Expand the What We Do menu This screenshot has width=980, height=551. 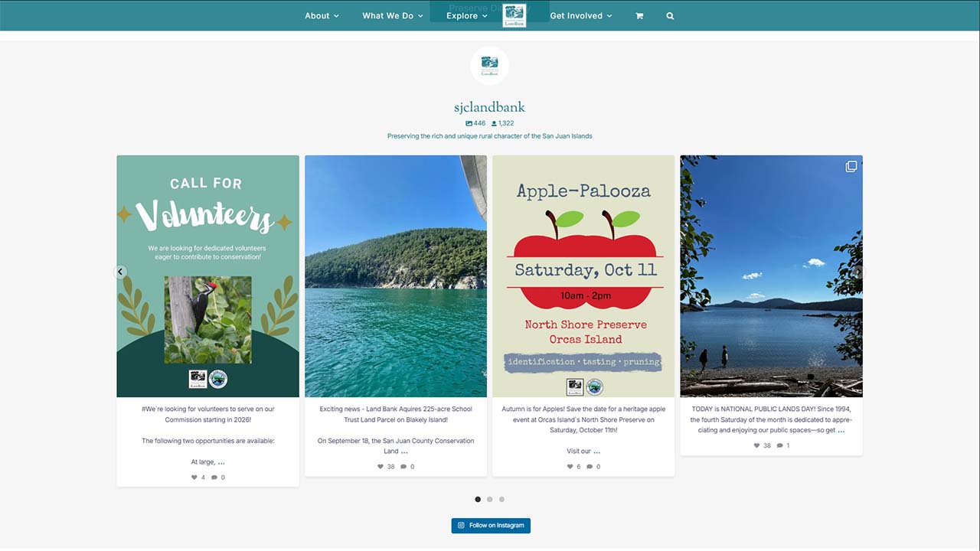click(x=393, y=16)
